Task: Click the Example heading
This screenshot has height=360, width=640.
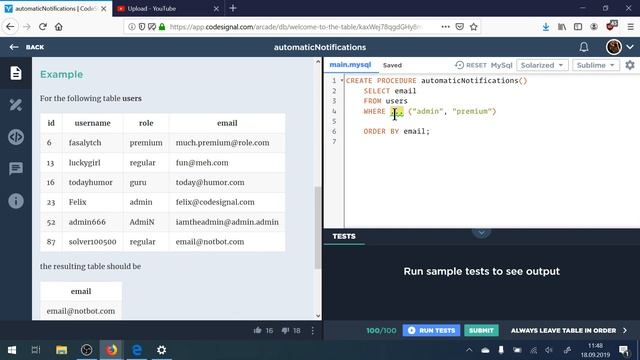Action: (61, 74)
